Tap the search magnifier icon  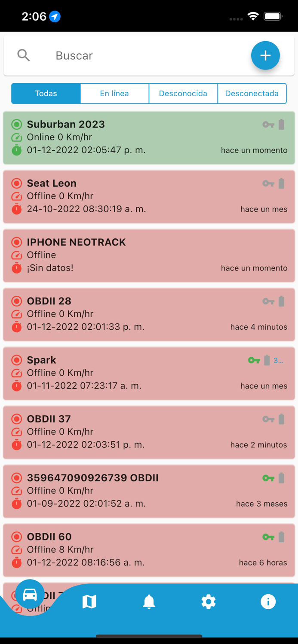[24, 55]
